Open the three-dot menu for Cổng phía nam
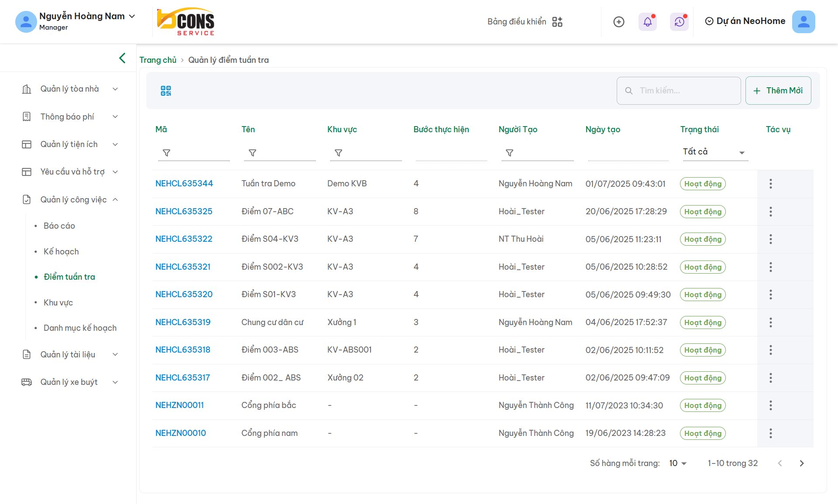This screenshot has height=504, width=838. click(x=771, y=433)
